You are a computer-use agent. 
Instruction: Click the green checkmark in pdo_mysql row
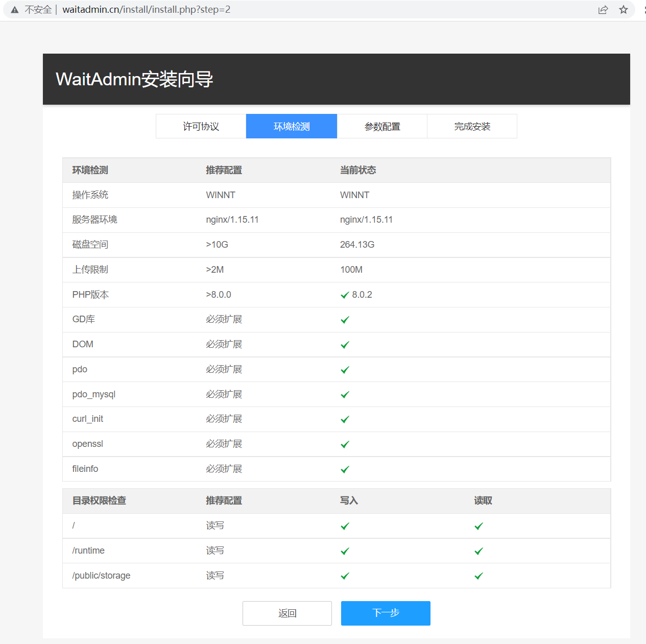(345, 395)
